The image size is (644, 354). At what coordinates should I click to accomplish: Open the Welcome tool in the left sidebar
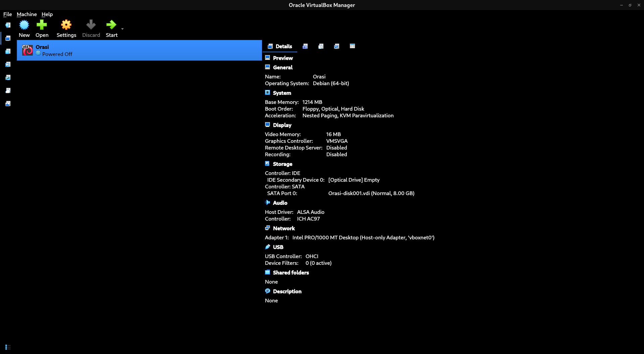tap(8, 25)
